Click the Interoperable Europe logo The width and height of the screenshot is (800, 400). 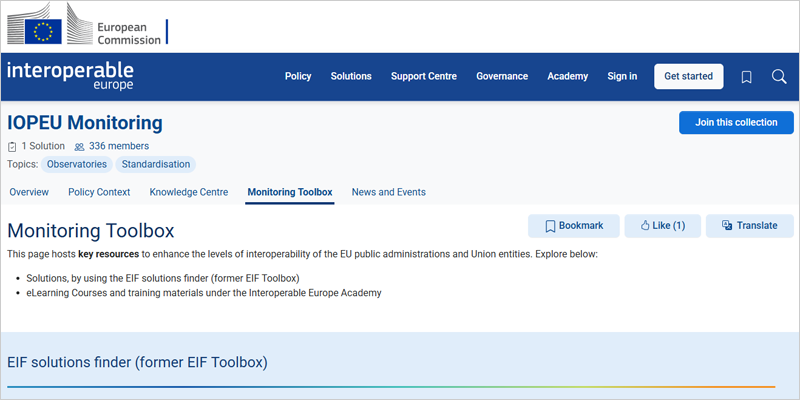point(70,76)
